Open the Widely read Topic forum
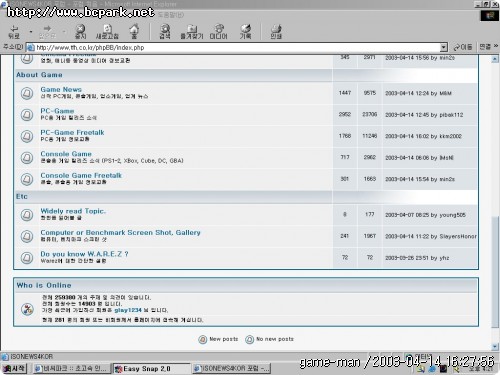Image resolution: width=500 pixels, height=375 pixels. click(x=73, y=211)
